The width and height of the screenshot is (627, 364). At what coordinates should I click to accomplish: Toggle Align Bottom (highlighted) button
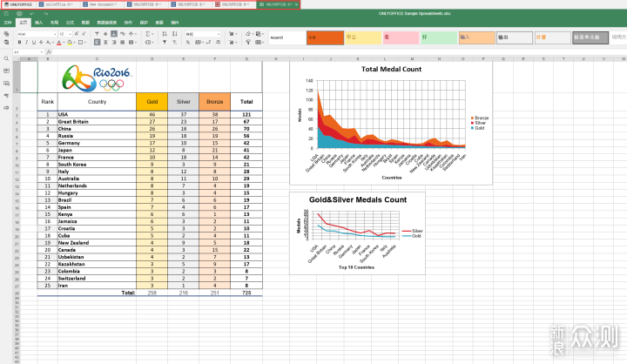click(x=114, y=34)
